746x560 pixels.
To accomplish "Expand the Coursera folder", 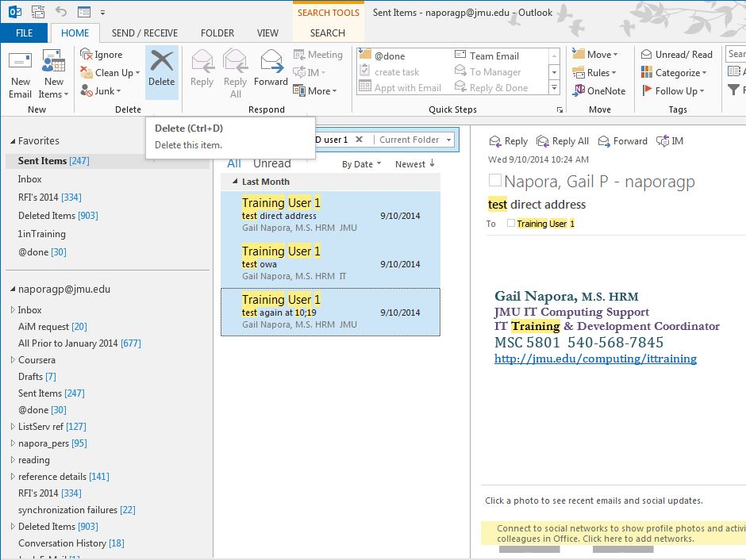I will (x=13, y=360).
